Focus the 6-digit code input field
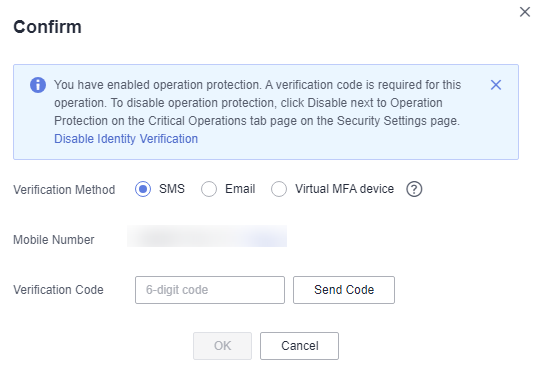 coord(210,290)
